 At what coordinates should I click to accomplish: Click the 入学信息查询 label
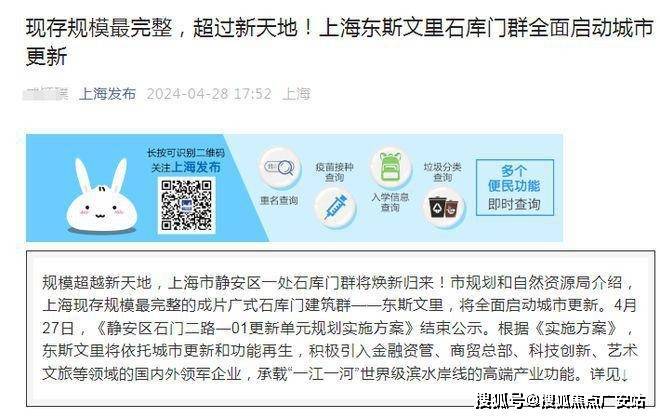[x=390, y=202]
